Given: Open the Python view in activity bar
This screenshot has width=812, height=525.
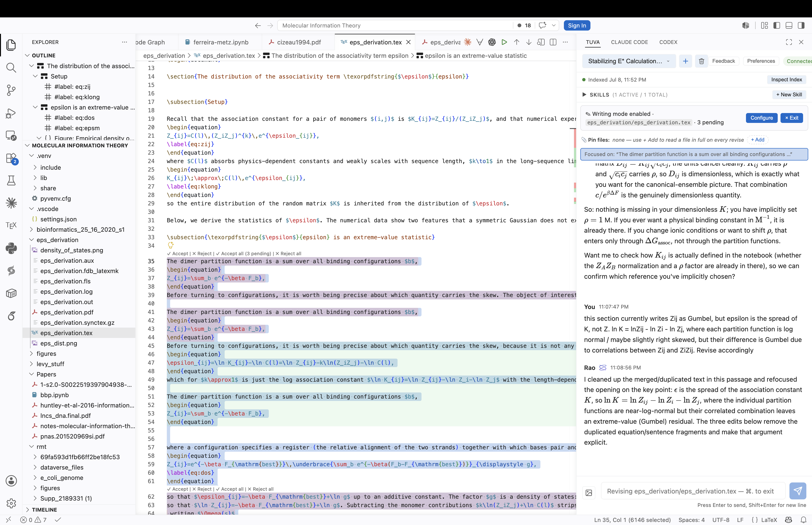Looking at the screenshot, I should tap(11, 248).
